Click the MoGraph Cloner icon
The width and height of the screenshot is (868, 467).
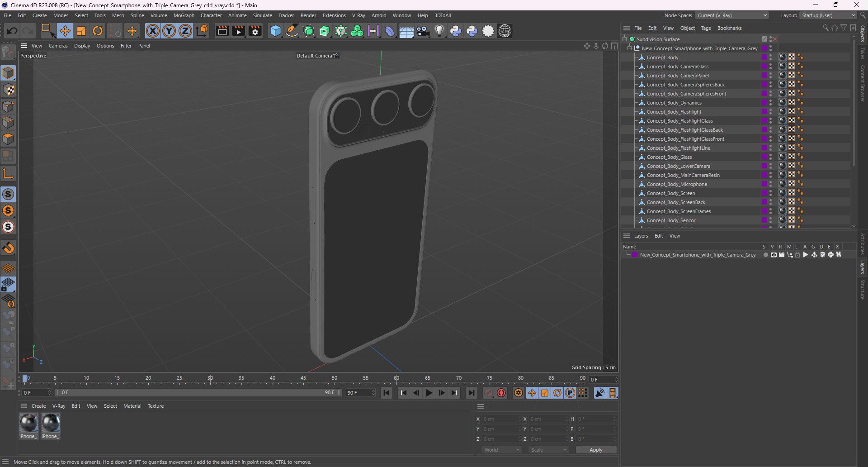pyautogui.click(x=357, y=31)
